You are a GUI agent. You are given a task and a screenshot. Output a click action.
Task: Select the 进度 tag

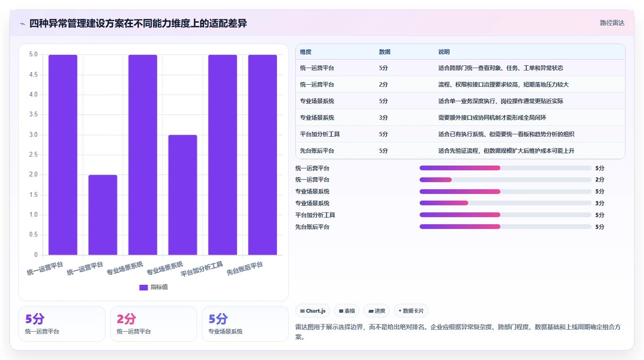[377, 311]
